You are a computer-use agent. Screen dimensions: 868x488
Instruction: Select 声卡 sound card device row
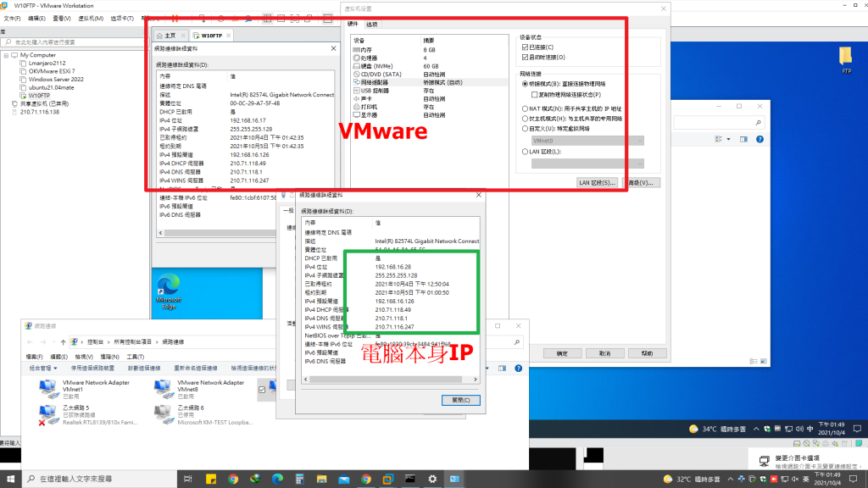(x=430, y=98)
